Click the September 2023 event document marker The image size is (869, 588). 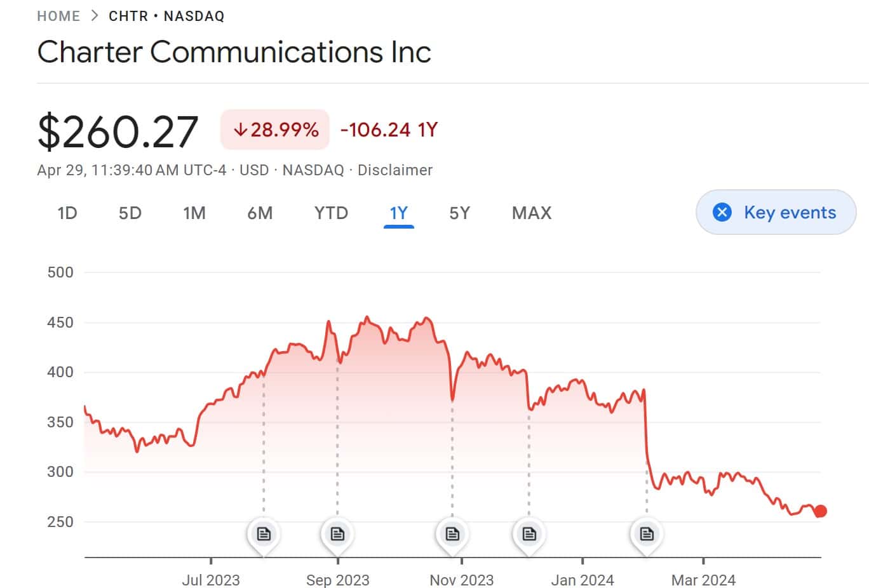tap(337, 533)
